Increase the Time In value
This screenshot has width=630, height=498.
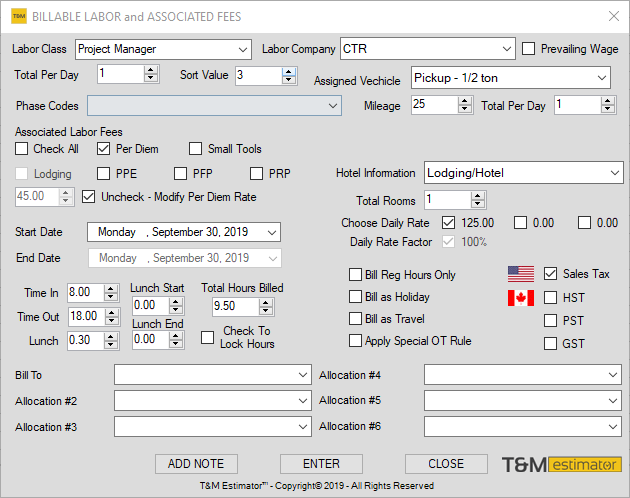[x=110, y=288]
